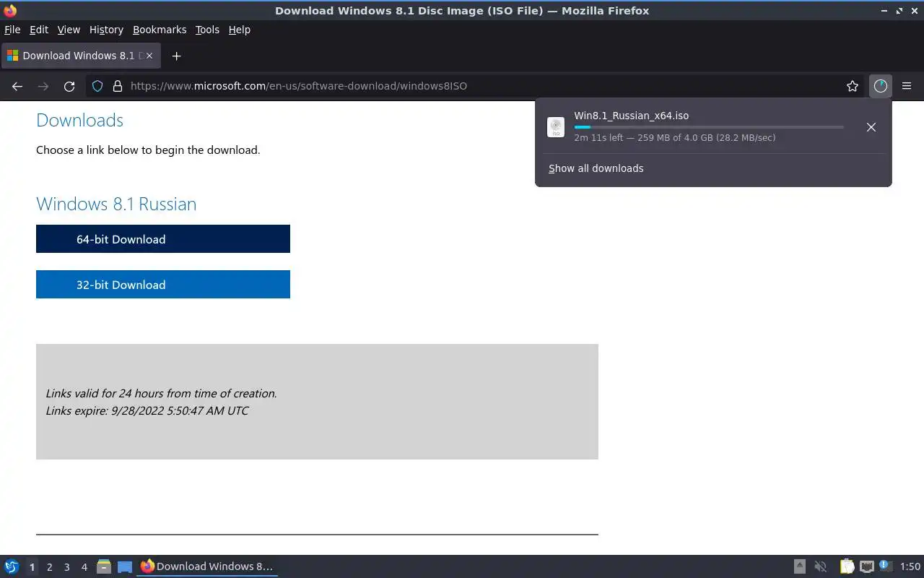
Task: Click the Links expire date text
Action: (147, 410)
